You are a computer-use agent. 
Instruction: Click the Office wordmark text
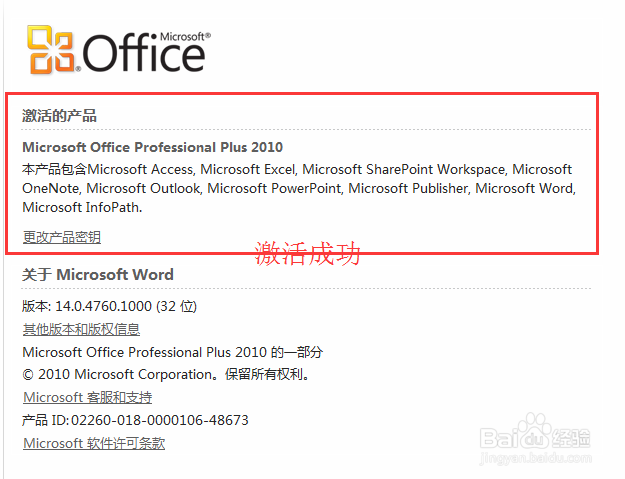145,53
